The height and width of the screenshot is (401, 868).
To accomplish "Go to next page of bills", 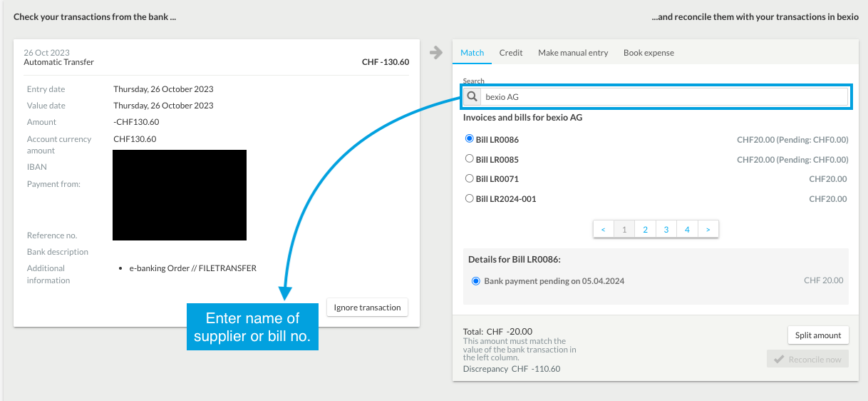I will click(708, 230).
